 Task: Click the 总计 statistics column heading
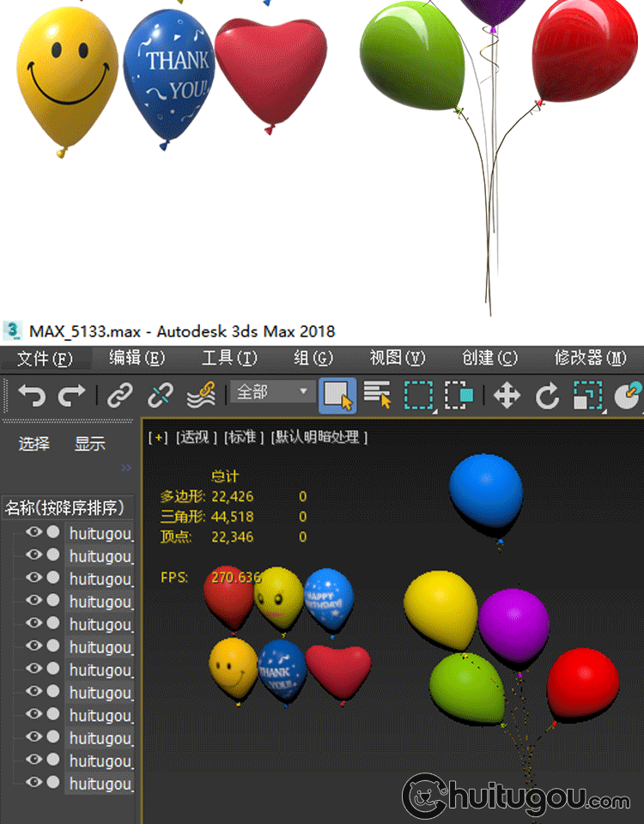(225, 476)
